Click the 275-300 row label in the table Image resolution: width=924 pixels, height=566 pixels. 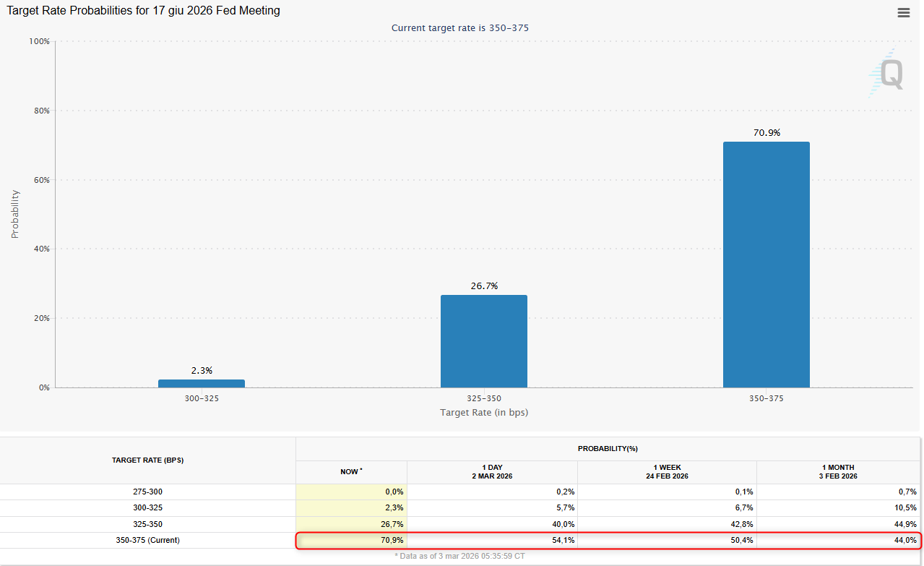[147, 492]
